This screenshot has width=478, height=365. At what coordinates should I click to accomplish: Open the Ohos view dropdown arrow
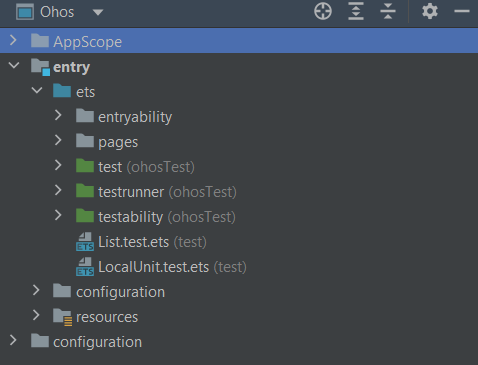click(x=98, y=12)
